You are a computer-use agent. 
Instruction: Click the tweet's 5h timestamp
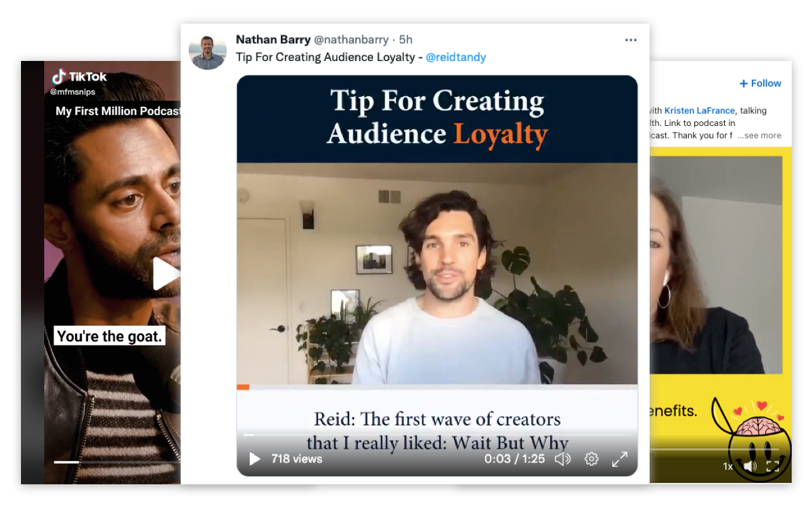[x=405, y=40]
